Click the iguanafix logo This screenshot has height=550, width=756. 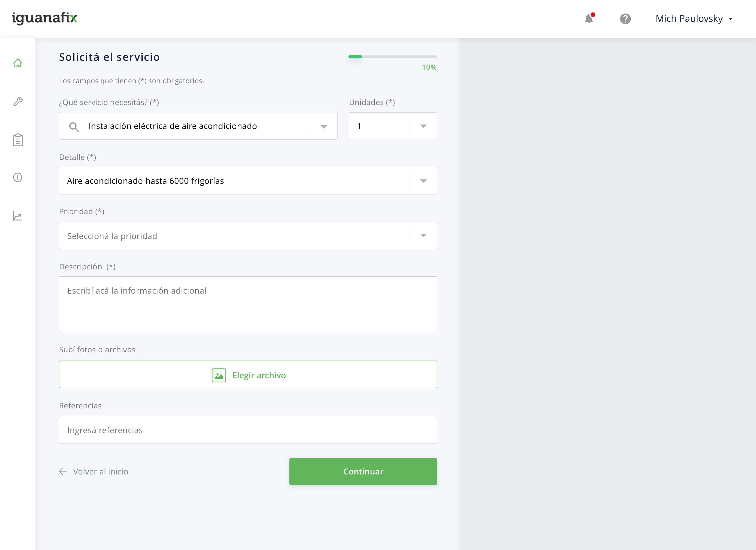point(44,18)
